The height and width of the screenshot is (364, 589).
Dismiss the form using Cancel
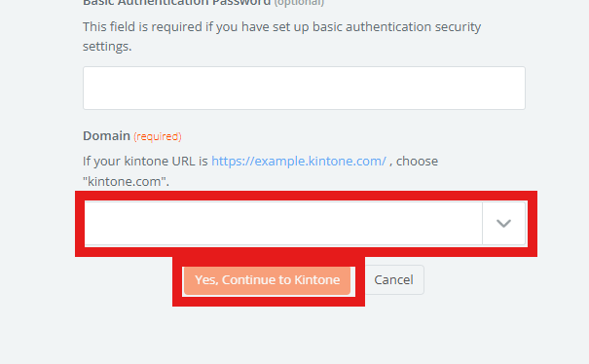(393, 280)
